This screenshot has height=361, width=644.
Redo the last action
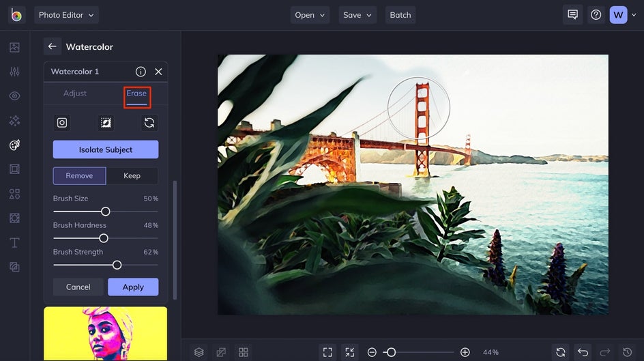[605, 352]
